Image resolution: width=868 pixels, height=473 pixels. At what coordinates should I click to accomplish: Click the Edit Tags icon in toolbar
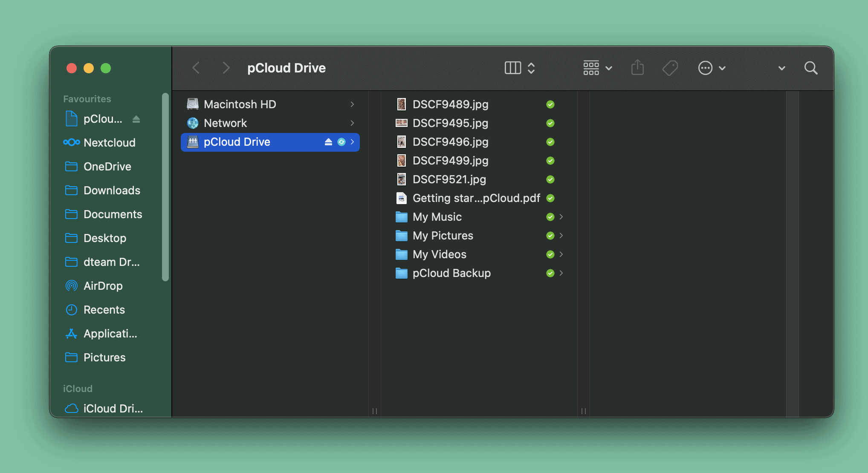point(670,68)
